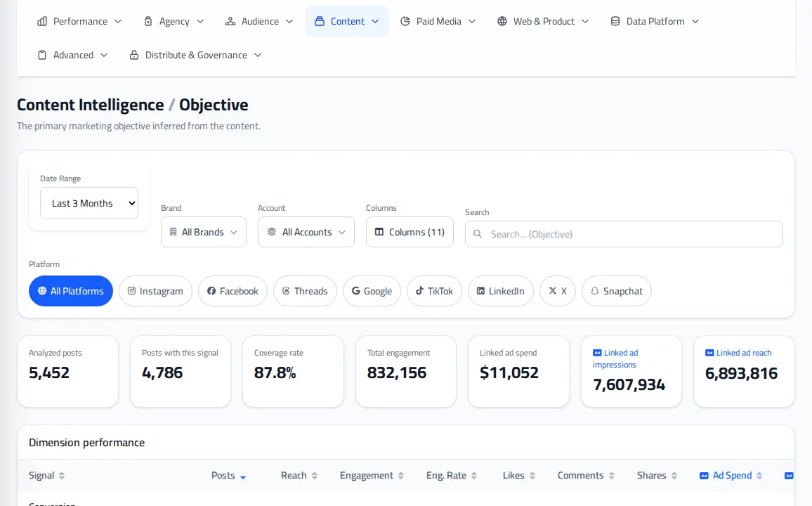Expand the All Brands dropdown
The width and height of the screenshot is (812, 506).
point(204,232)
